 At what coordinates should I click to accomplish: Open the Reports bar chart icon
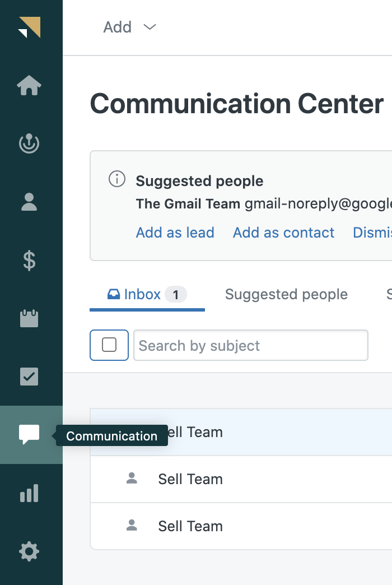[29, 493]
